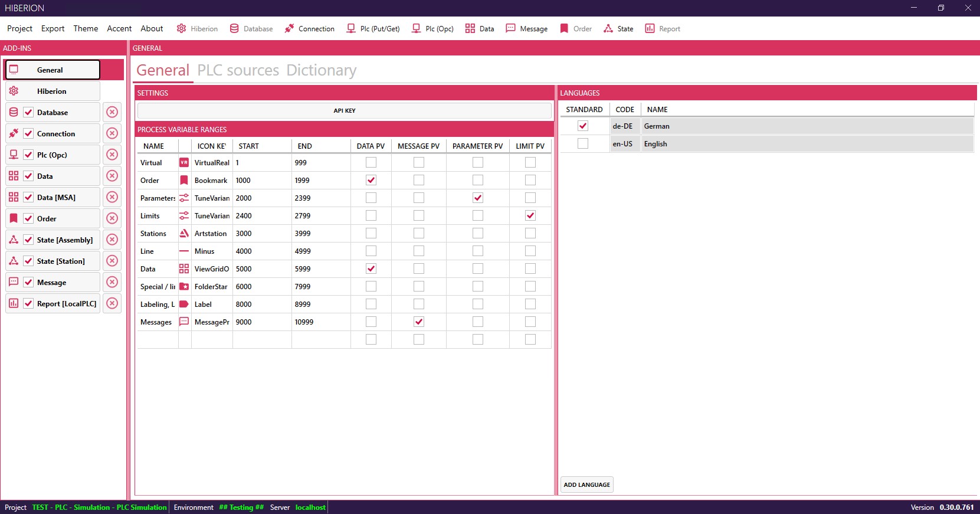
Task: Remove the Connection add-in via X icon
Action: (112, 133)
